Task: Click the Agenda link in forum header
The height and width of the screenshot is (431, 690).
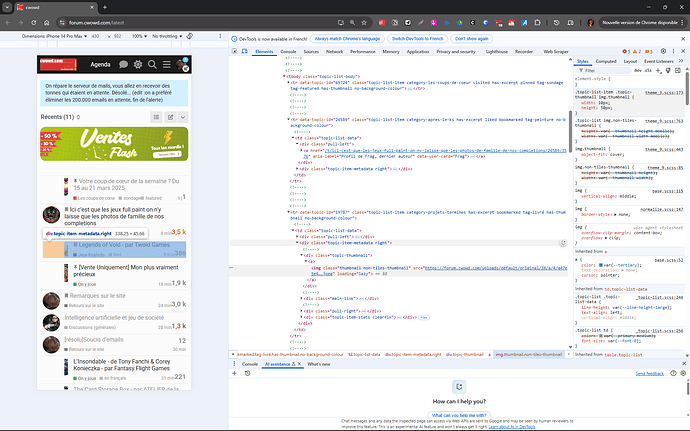Action: 100,64
